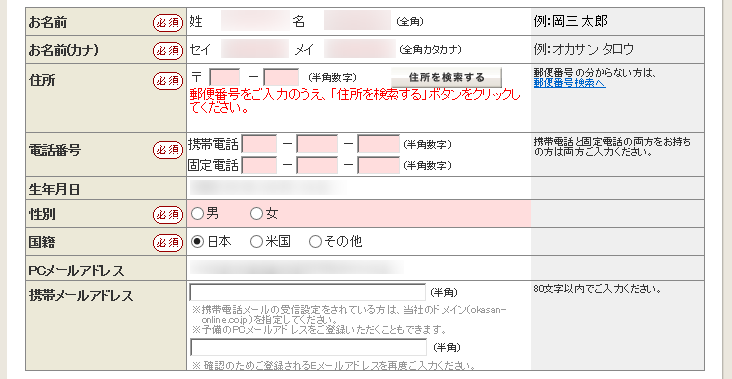Click the 住所を検索する button
The height and width of the screenshot is (379, 732).
tap(446, 77)
